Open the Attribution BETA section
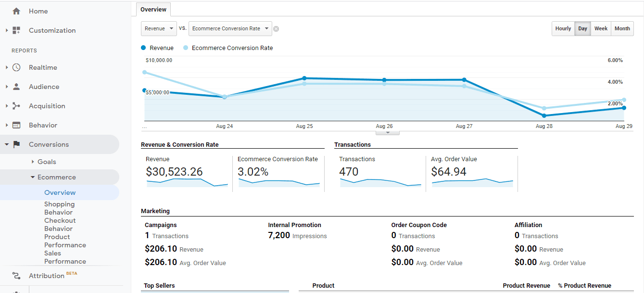 (52, 276)
